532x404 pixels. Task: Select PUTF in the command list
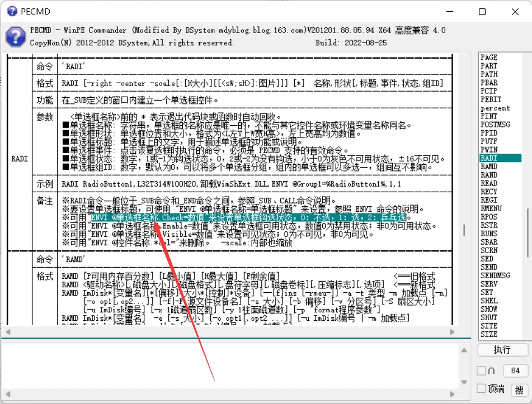point(488,141)
